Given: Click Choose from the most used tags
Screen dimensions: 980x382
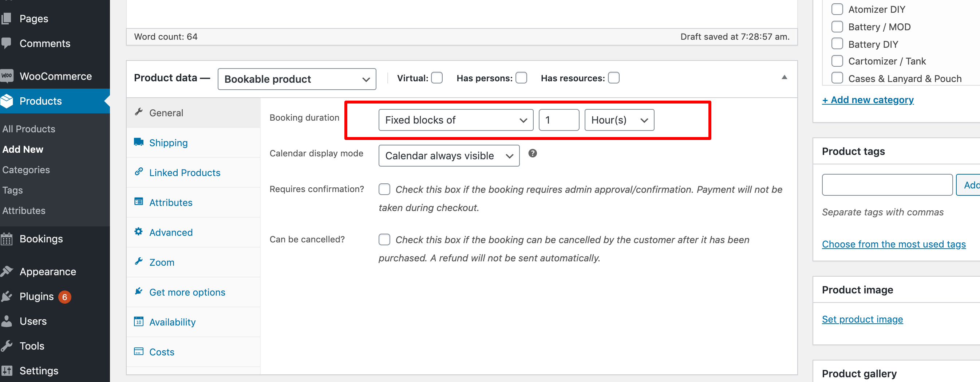Looking at the screenshot, I should 894,244.
